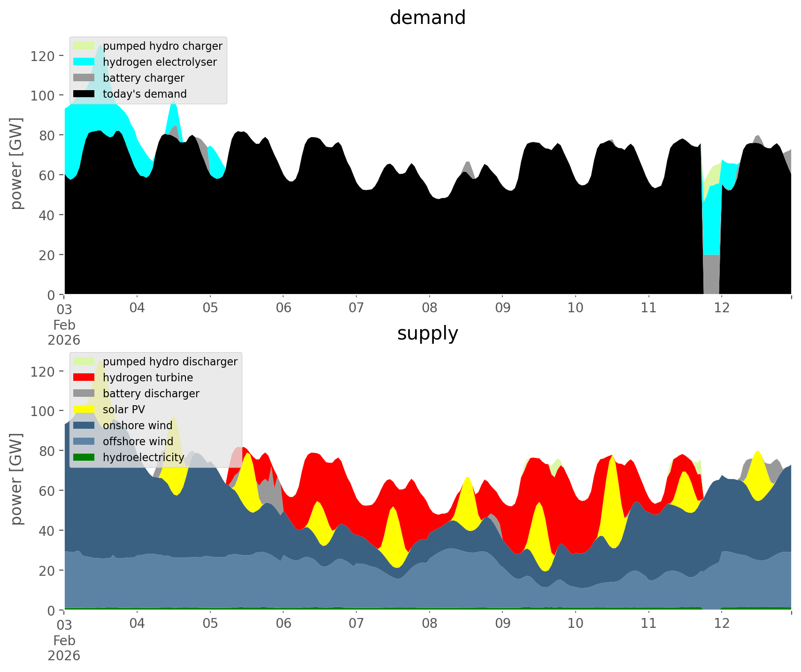This screenshot has width=801, height=672.
Task: Select the yellow solar PV legend swatch
Action: click(x=84, y=409)
